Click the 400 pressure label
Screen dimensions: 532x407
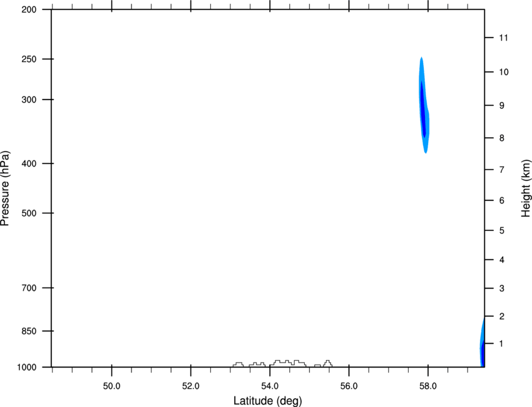point(29,163)
